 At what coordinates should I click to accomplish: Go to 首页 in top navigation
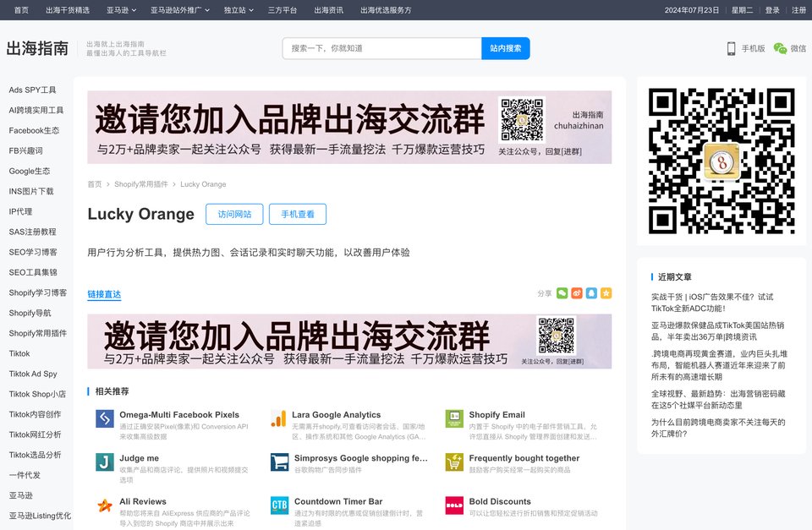tap(21, 10)
